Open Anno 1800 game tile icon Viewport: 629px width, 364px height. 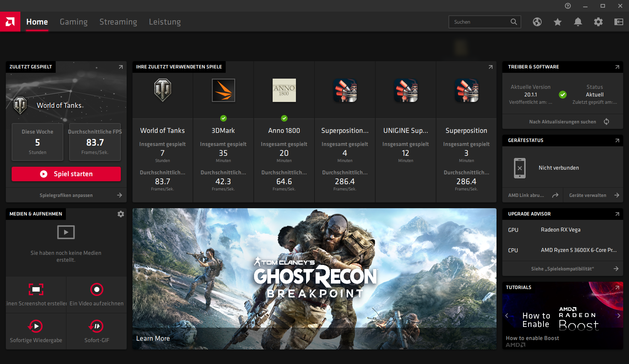[x=284, y=90]
